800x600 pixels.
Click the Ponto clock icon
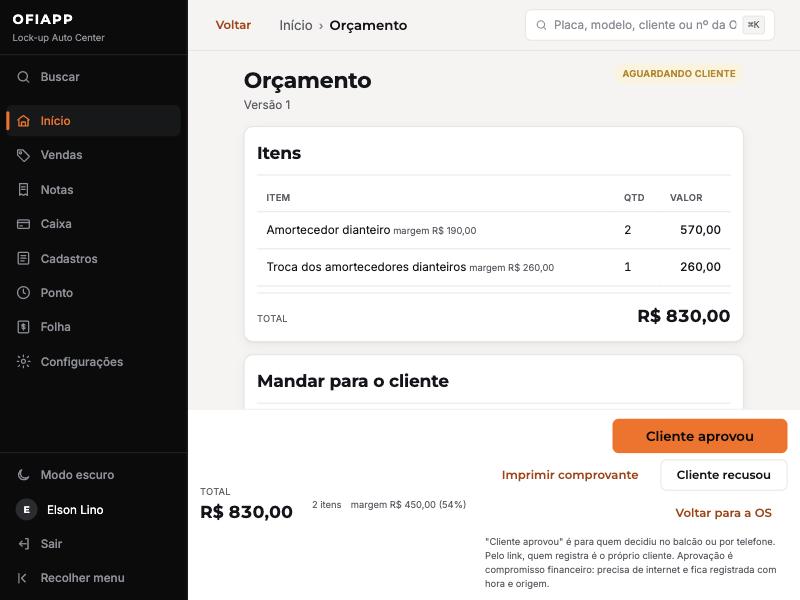[23, 293]
